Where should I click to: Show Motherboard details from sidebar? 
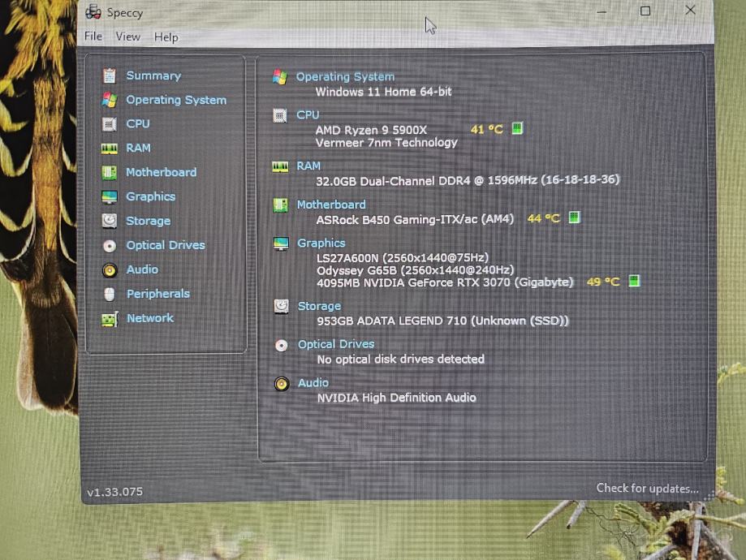pyautogui.click(x=162, y=172)
